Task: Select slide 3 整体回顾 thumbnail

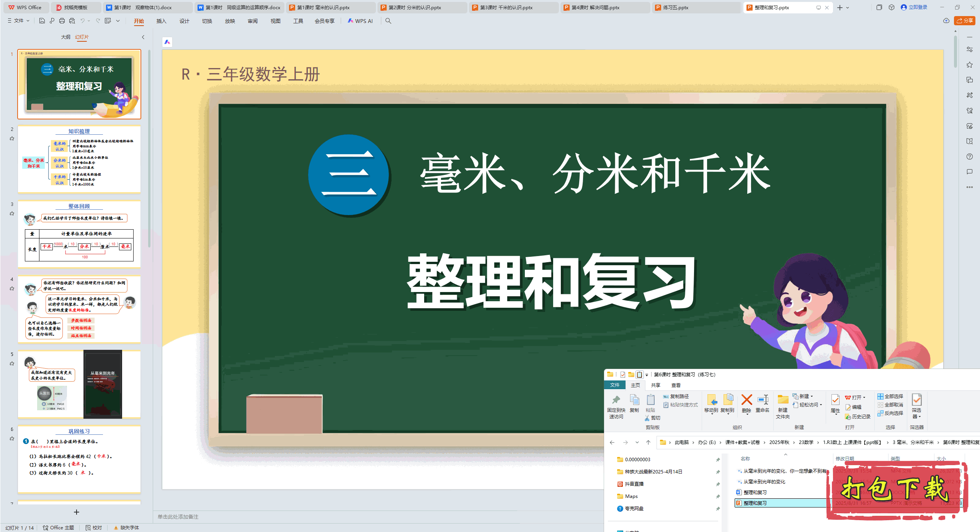Action: click(79, 234)
